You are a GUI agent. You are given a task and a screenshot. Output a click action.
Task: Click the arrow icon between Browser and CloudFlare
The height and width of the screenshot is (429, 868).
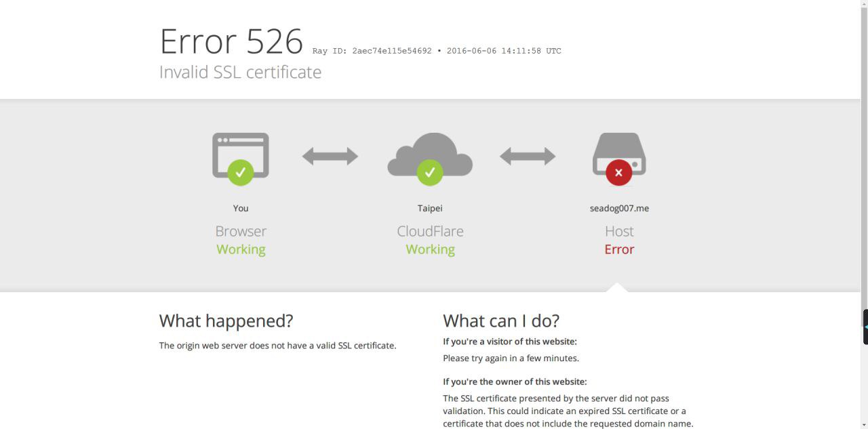[330, 157]
